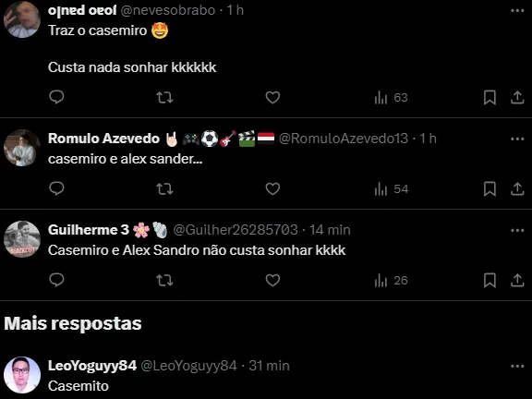Viewport: 532px width, 399px height.
Task: View analytics showing 26 views
Action: pyautogui.click(x=391, y=280)
